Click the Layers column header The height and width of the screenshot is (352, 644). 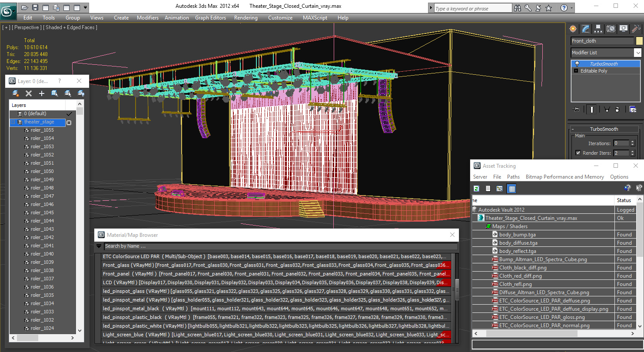[37, 105]
